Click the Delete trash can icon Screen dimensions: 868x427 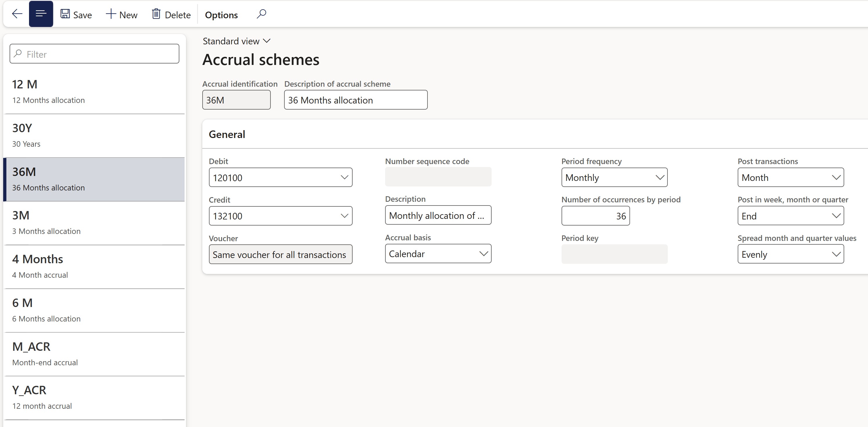point(156,14)
